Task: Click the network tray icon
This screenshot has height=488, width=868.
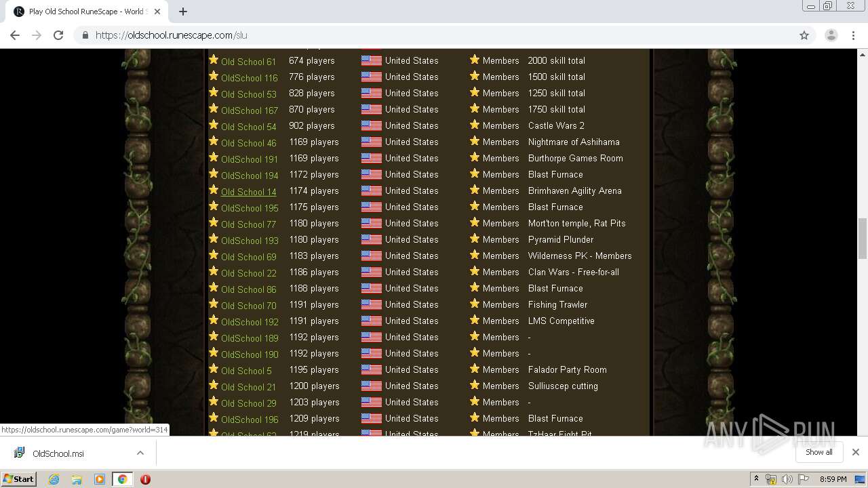Action: [771, 479]
